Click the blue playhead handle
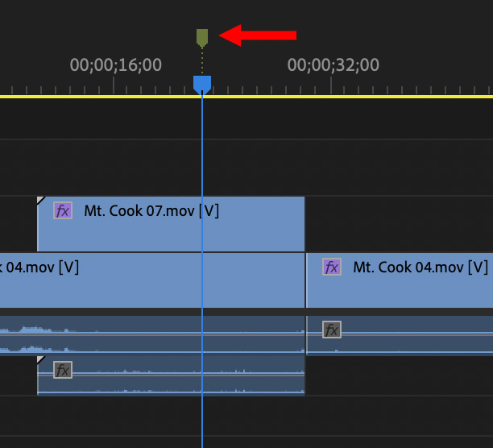 coord(202,84)
